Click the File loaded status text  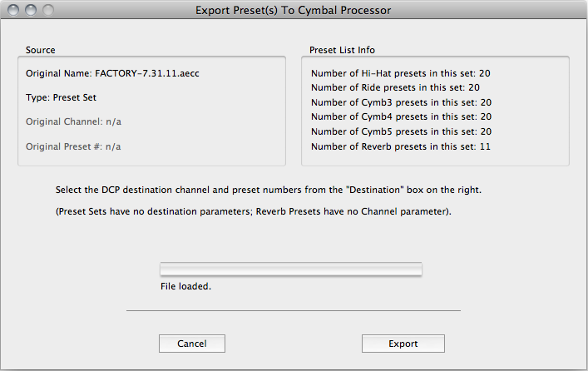pos(186,286)
